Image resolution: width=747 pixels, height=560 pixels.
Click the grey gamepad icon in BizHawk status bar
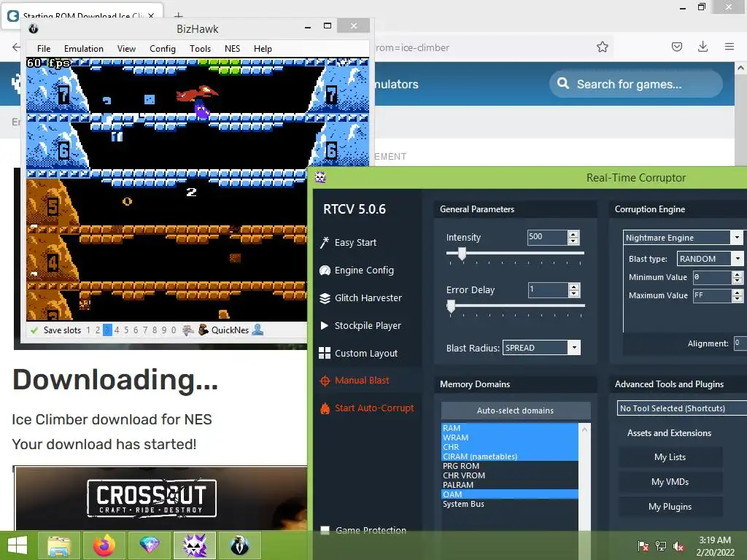click(x=188, y=330)
